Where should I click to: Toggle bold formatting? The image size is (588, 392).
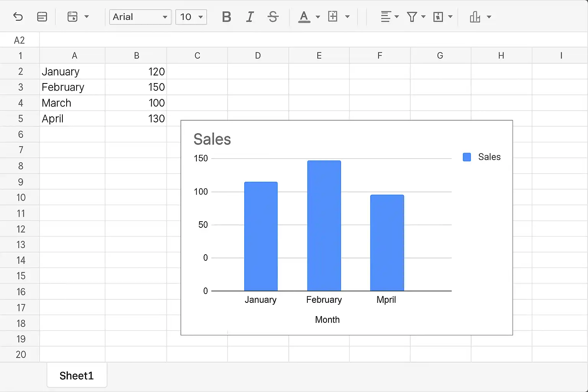pyautogui.click(x=227, y=17)
